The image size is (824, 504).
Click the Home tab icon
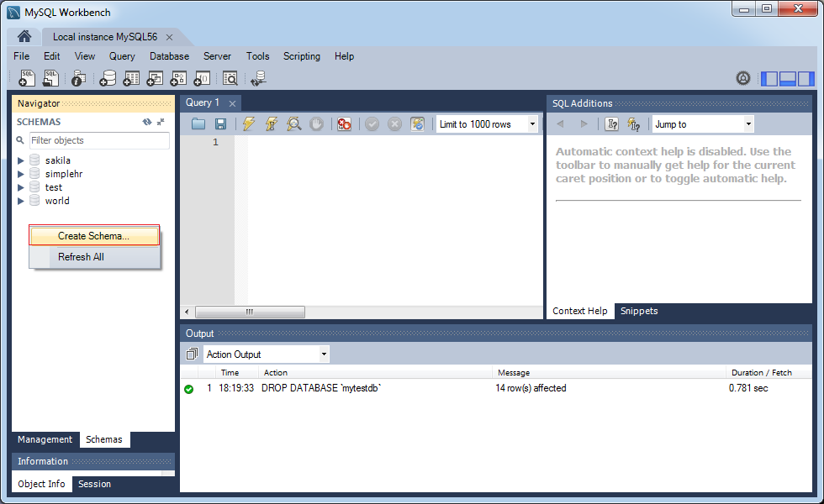24,36
